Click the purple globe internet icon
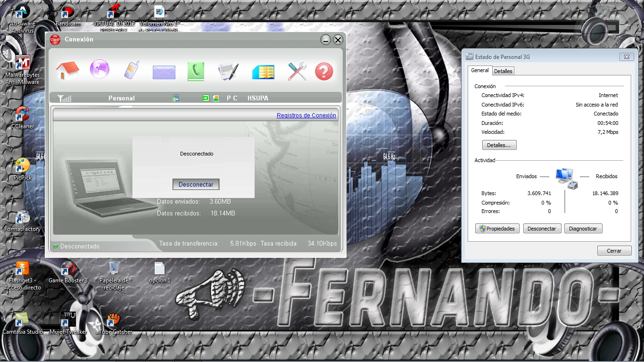 tap(99, 70)
